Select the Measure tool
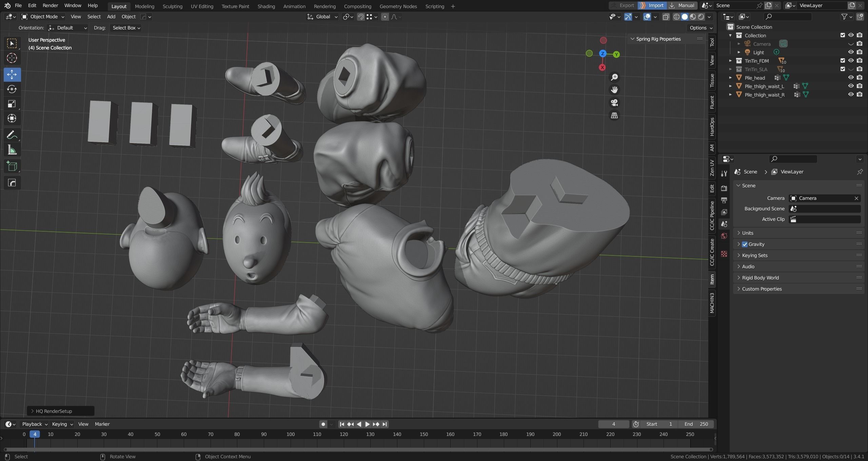 12,150
